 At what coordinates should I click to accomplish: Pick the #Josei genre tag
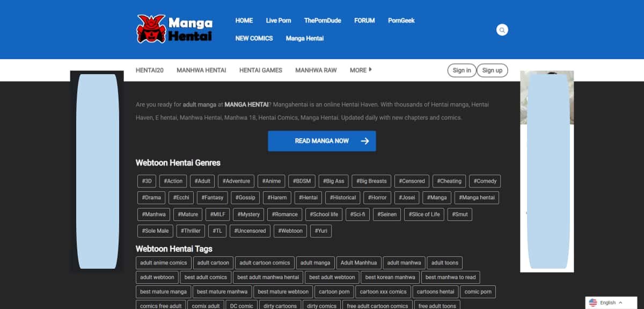[407, 198]
